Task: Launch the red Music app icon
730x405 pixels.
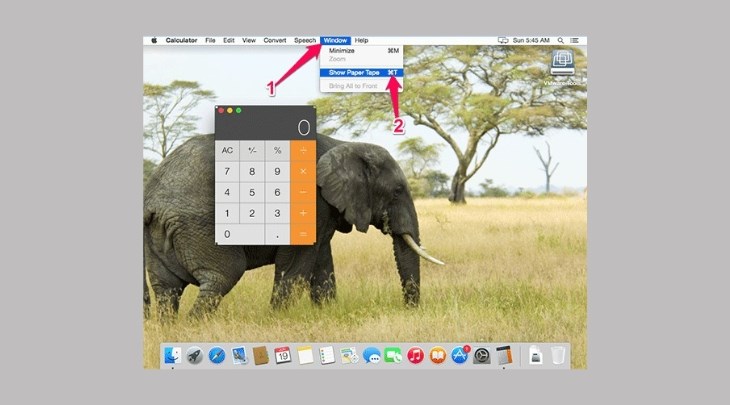Action: pyautogui.click(x=415, y=355)
